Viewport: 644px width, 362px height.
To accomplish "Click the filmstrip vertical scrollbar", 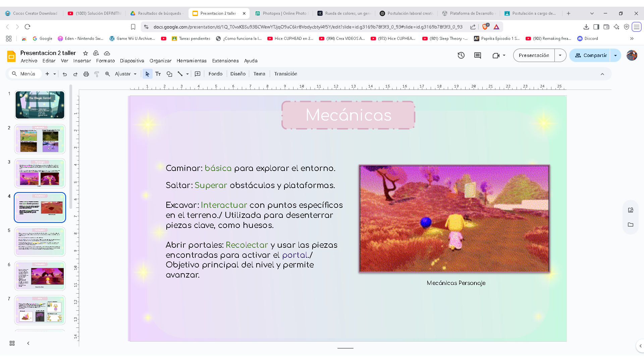I will coord(71,147).
